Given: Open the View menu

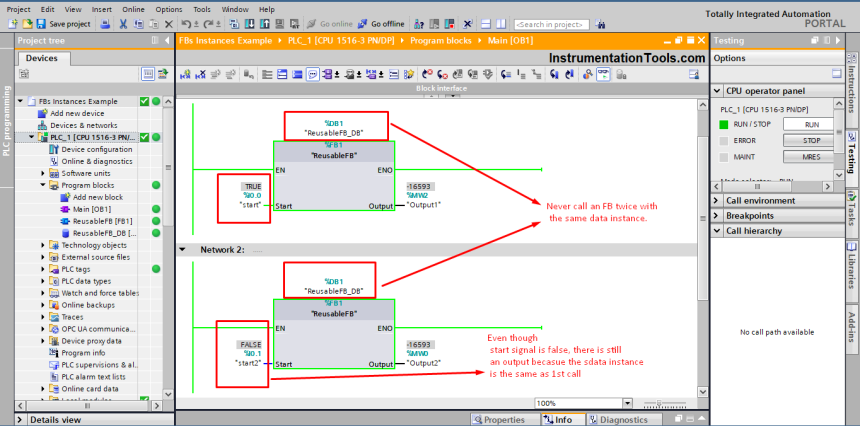Looking at the screenshot, I should point(73,9).
